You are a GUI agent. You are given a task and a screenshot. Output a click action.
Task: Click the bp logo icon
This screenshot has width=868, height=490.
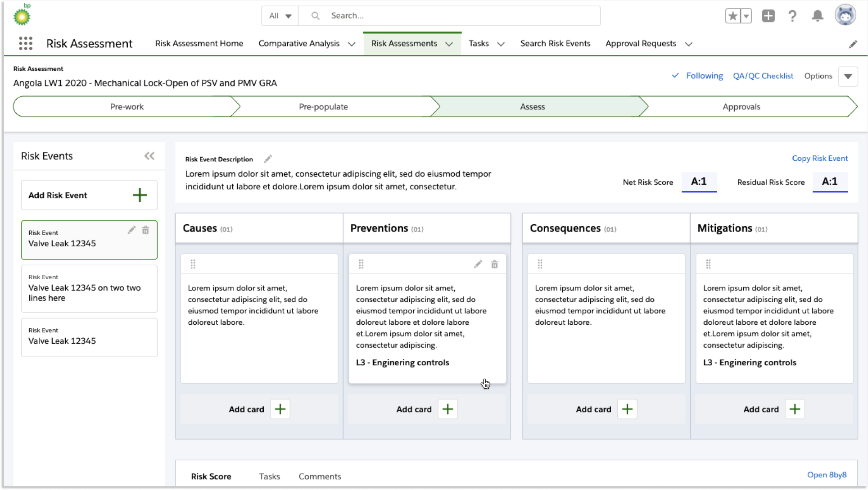coord(22,15)
